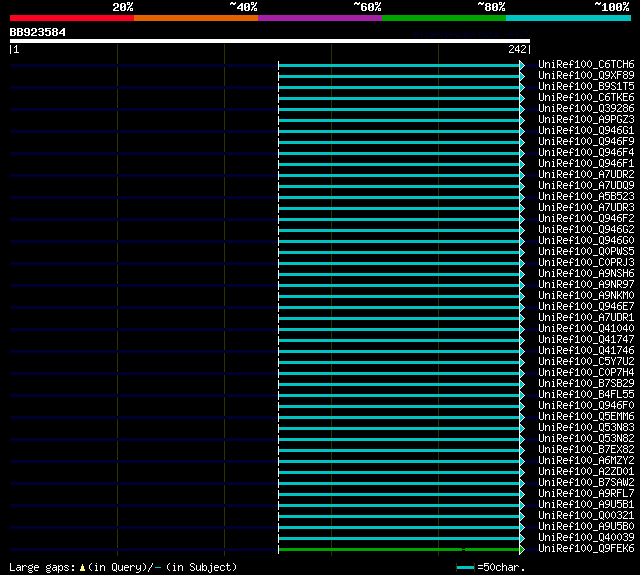Open the UniRef100_Q00321 entry
Image resolution: width=640 pixels, height=575 pixels.
tap(586, 516)
